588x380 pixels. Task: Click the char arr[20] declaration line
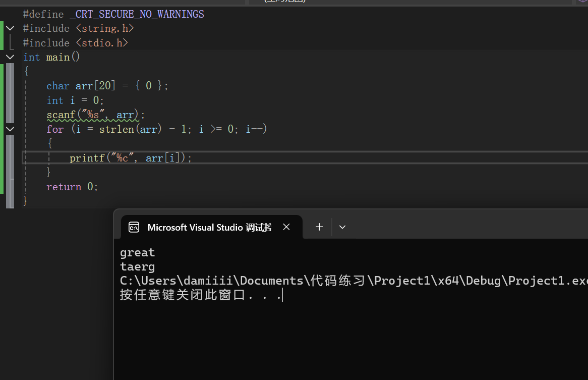[x=107, y=86]
